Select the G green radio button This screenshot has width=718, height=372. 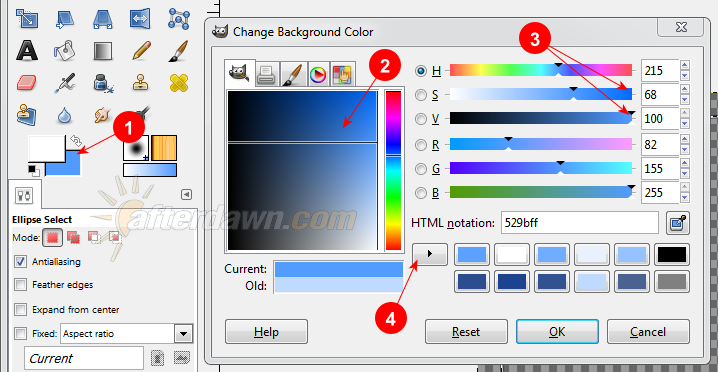pos(421,169)
